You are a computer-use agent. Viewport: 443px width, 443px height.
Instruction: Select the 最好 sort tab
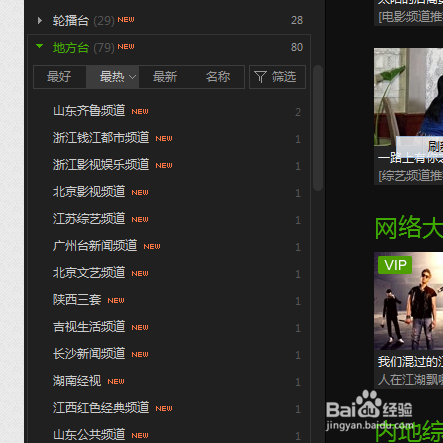click(59, 77)
